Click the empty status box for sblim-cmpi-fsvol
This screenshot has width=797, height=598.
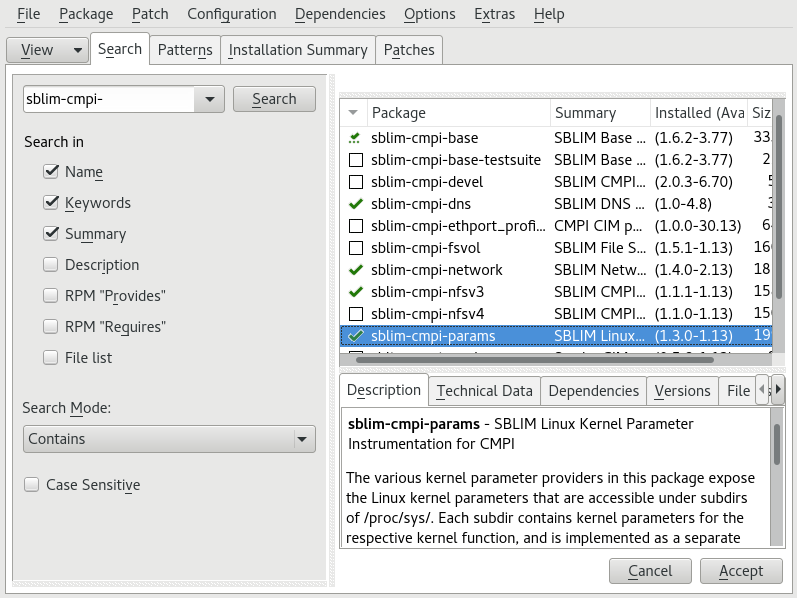pyautogui.click(x=355, y=248)
